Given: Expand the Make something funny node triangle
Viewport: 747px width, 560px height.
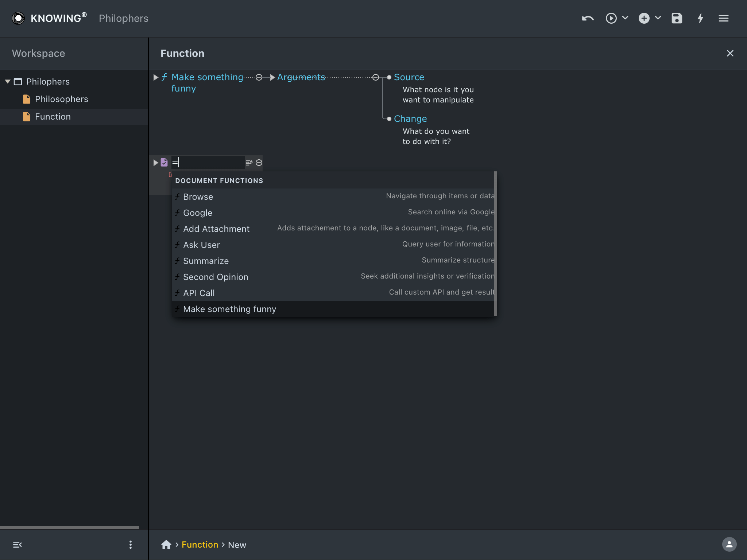Looking at the screenshot, I should (x=156, y=77).
